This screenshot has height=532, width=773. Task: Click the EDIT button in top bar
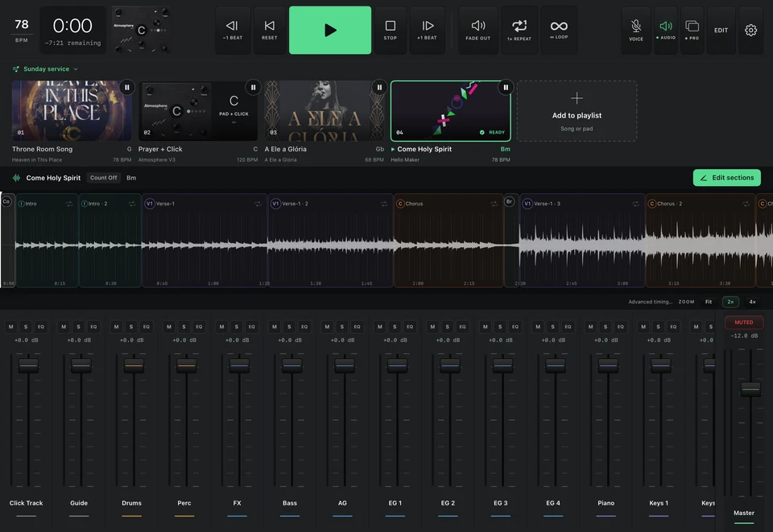(721, 30)
